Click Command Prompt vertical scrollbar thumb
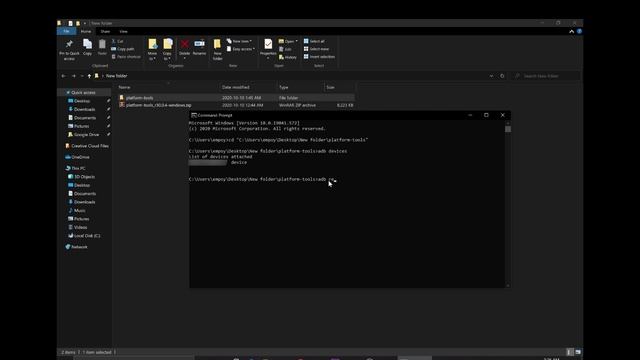Screen dimensions: 640x360 (508, 129)
